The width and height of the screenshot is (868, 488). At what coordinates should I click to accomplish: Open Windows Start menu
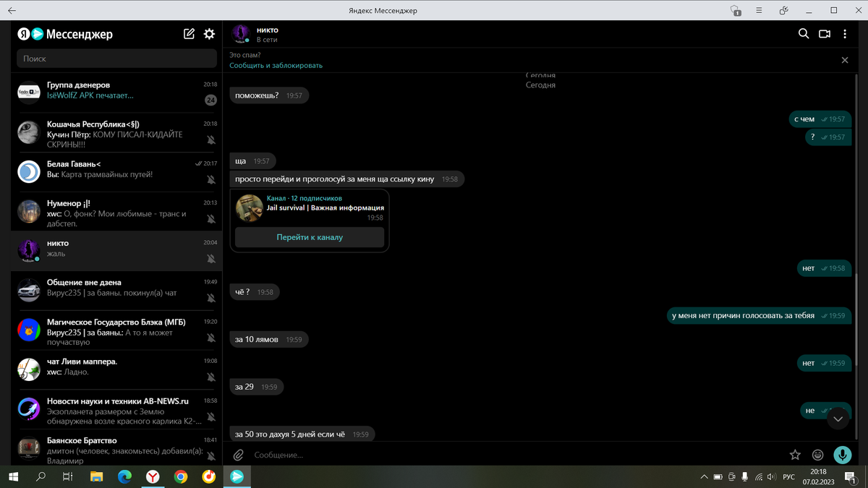[x=13, y=476]
